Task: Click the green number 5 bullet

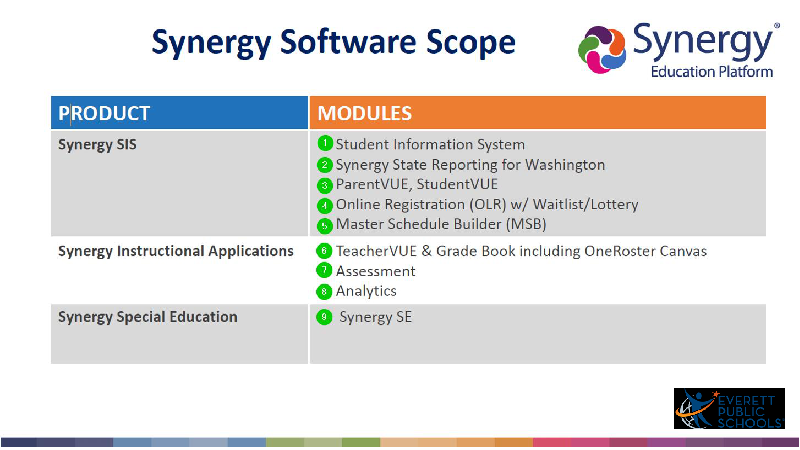Action: (325, 225)
